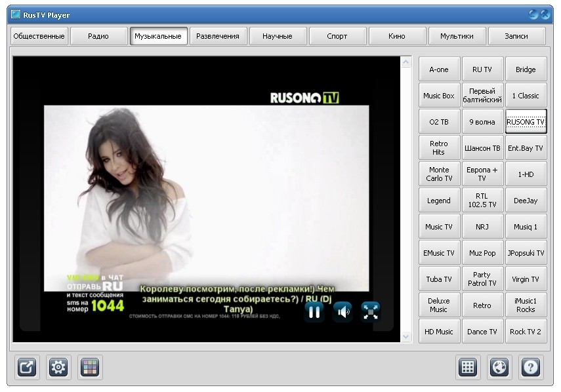561x392 pixels.
Task: Tune to the iMusic1 Rocks channel
Action: coord(526,305)
